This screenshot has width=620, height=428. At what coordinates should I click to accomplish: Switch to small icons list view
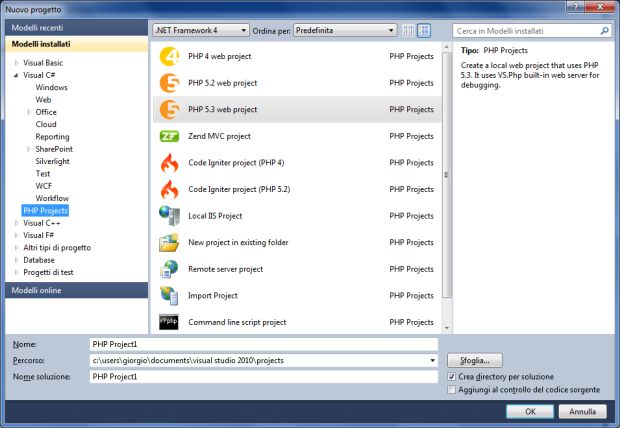(x=408, y=30)
